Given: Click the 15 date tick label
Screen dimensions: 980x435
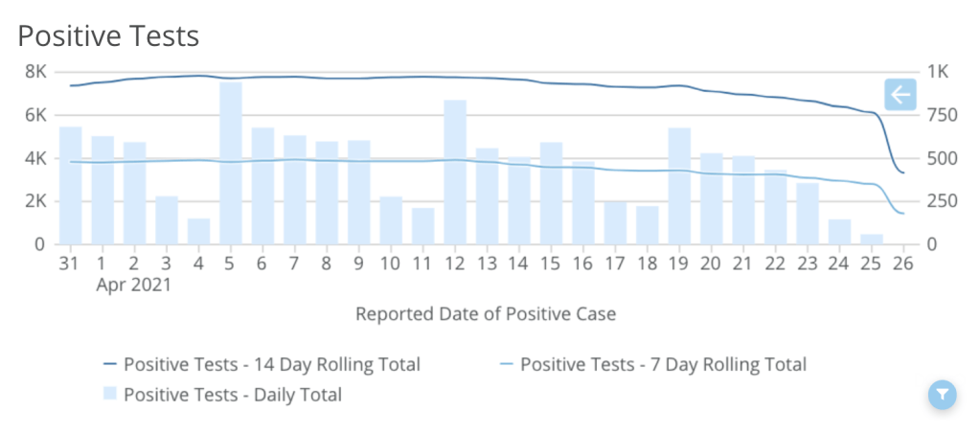Looking at the screenshot, I should pyautogui.click(x=551, y=263).
